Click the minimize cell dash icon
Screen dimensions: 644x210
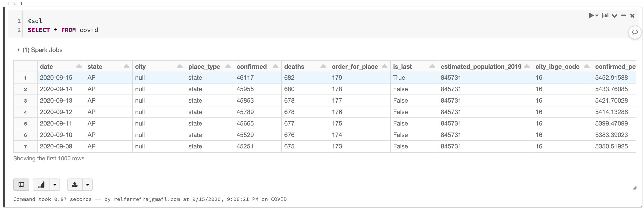coord(623,16)
